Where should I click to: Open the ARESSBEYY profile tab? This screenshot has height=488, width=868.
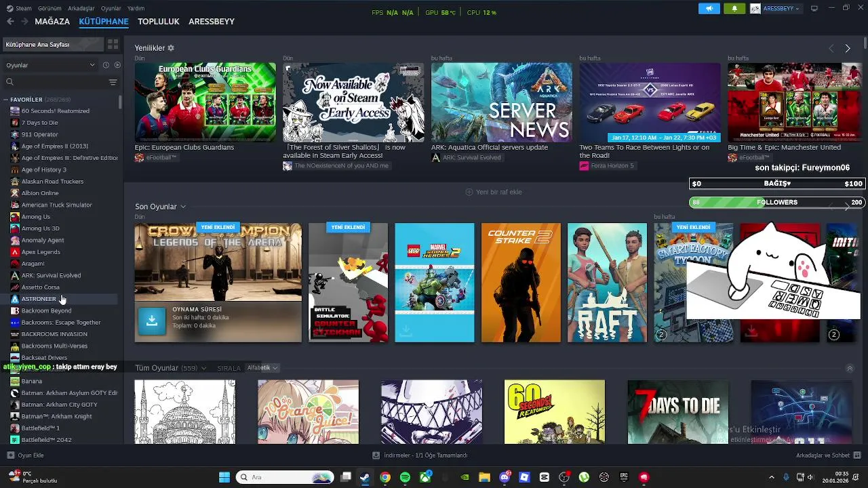point(212,22)
